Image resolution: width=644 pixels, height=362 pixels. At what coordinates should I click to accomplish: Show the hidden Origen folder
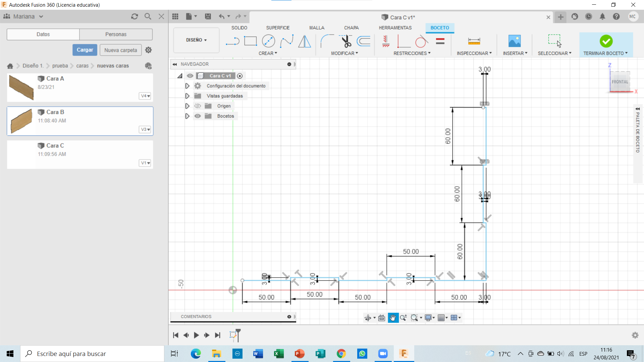(x=198, y=106)
